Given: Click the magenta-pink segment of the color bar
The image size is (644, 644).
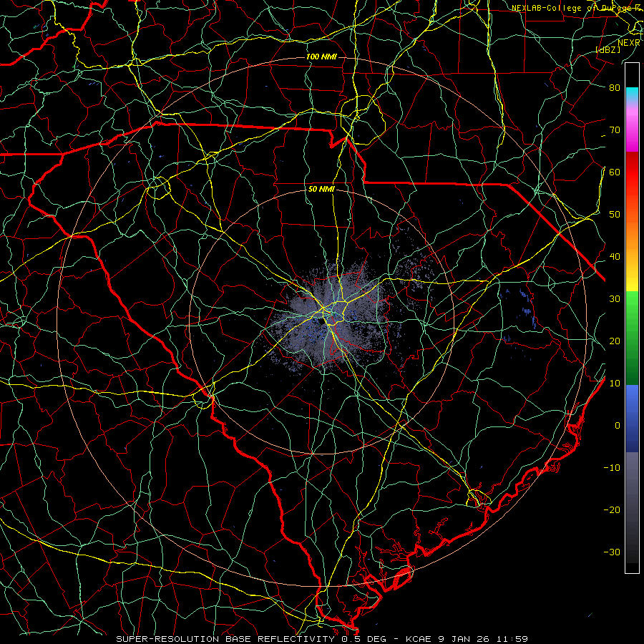Looking at the screenshot, I should pos(632,127).
